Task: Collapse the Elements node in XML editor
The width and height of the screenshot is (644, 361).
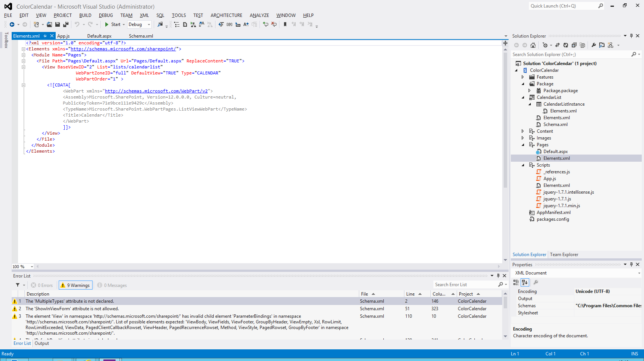Action: (x=23, y=49)
